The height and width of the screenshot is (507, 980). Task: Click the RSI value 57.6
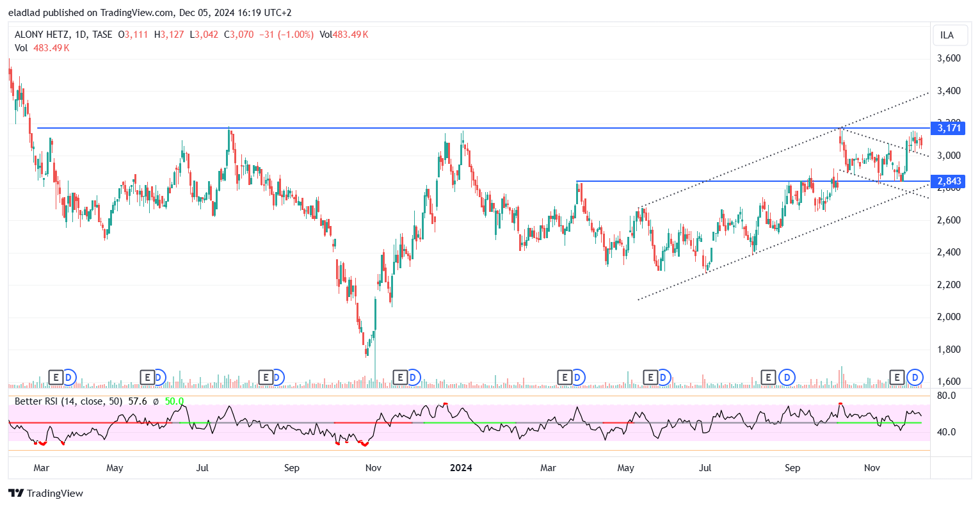(x=138, y=401)
